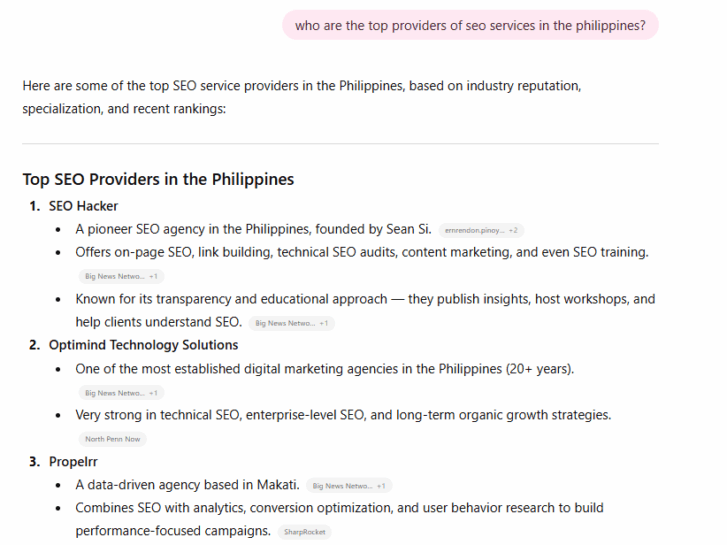Open the Big News Network citation after 'based in Makati'
The image size is (727, 545).
349,486
